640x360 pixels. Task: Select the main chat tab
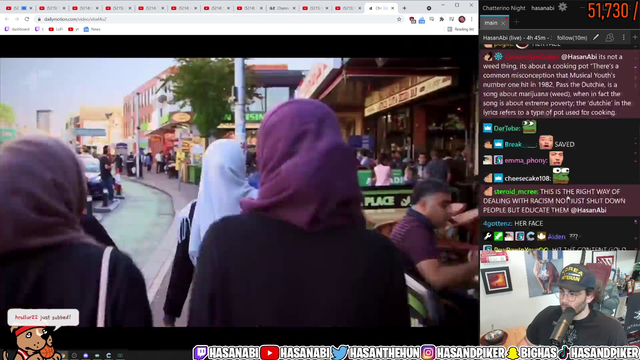pos(491,23)
